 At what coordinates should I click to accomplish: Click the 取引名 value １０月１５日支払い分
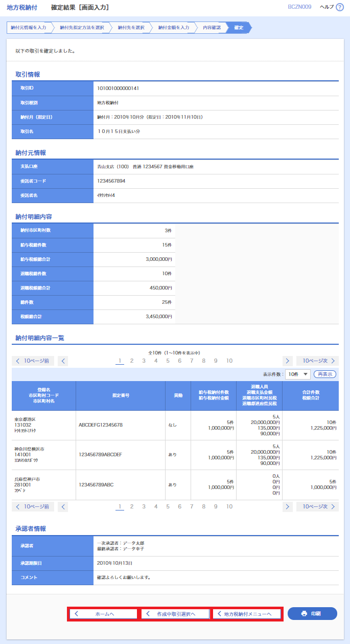click(119, 131)
